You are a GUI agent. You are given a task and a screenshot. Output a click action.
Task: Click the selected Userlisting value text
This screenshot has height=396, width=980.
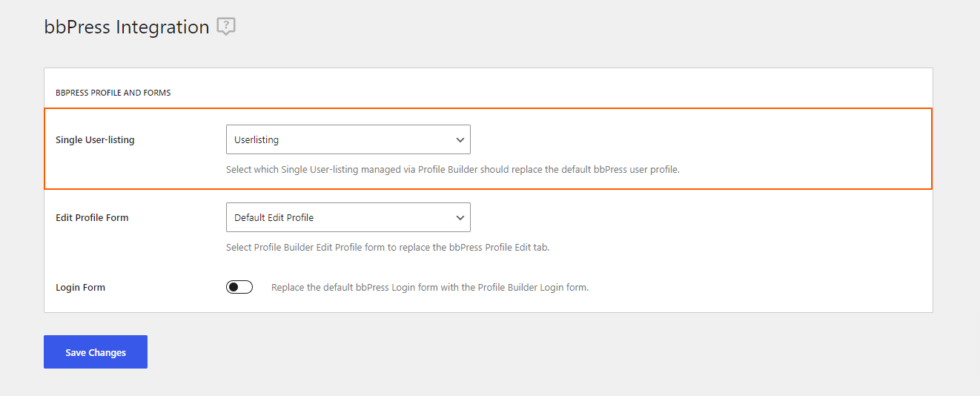pyautogui.click(x=256, y=139)
